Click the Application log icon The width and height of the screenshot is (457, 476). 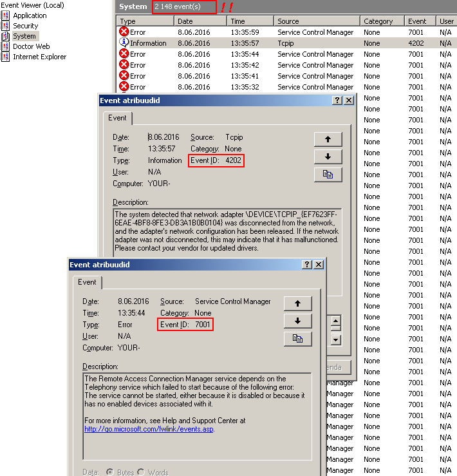pos(5,15)
